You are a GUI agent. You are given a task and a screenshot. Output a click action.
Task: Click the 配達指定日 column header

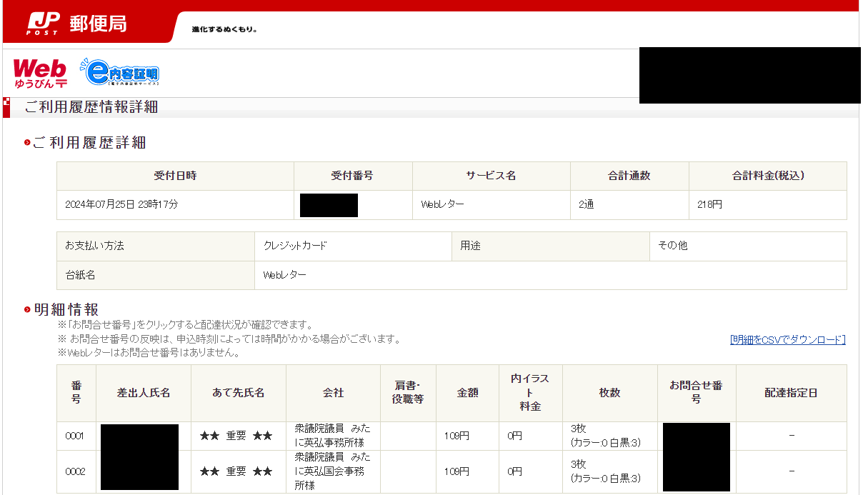[x=791, y=393]
